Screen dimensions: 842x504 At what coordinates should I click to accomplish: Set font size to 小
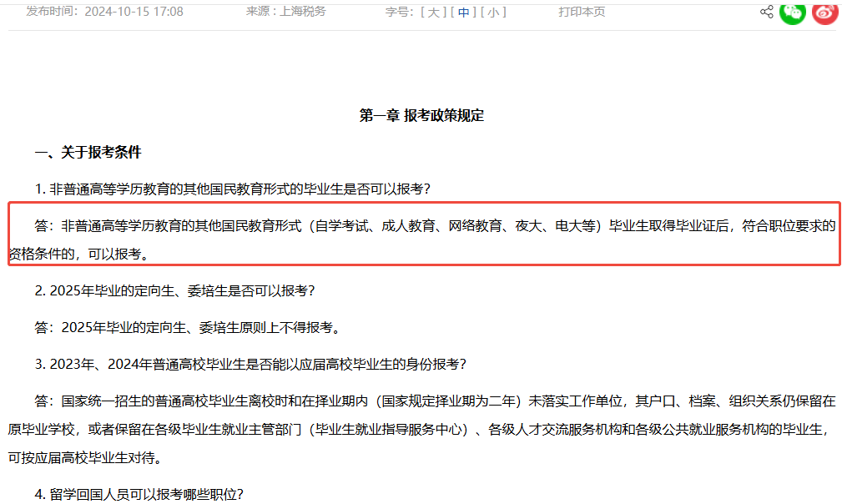[x=493, y=12]
